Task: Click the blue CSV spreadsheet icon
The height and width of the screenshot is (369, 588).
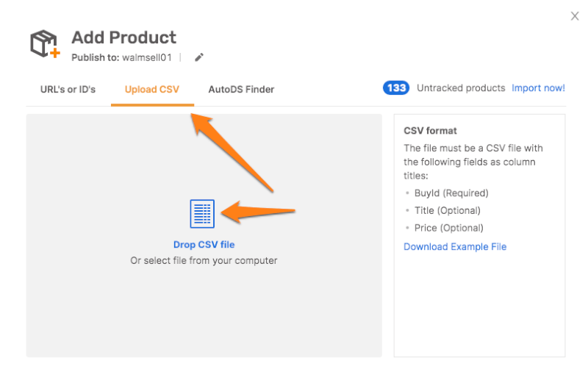Action: [x=202, y=214]
